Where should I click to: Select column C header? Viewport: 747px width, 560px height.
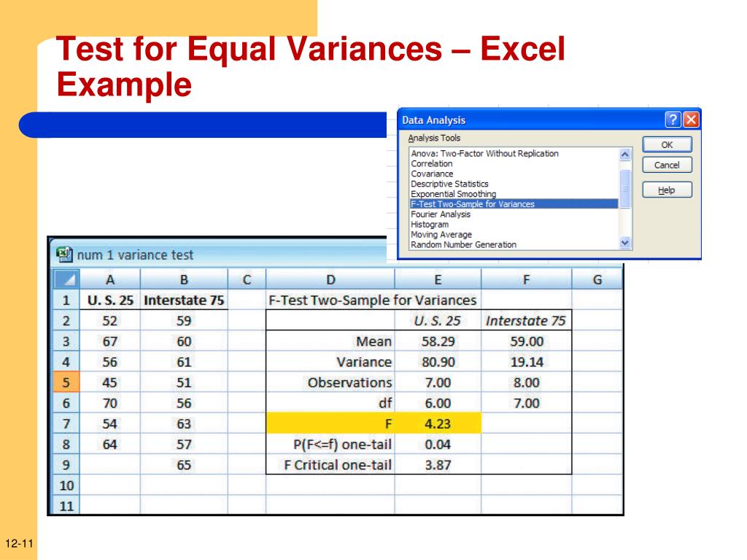(247, 279)
